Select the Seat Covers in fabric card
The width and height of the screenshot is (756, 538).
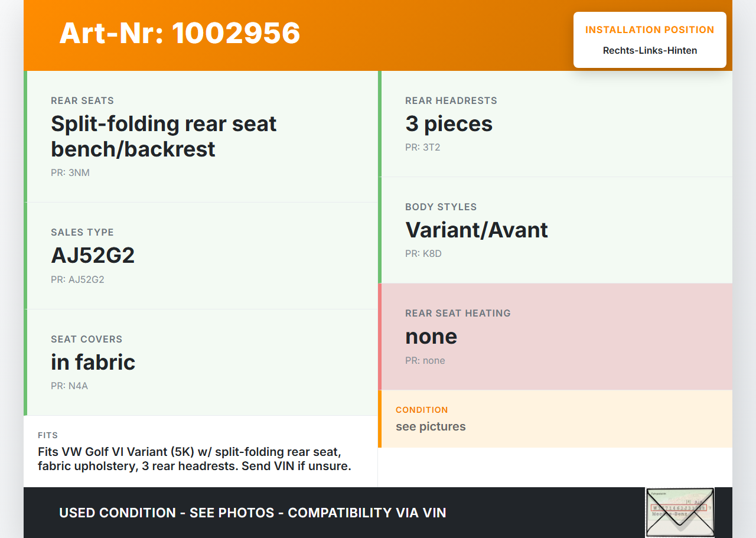[x=202, y=362]
